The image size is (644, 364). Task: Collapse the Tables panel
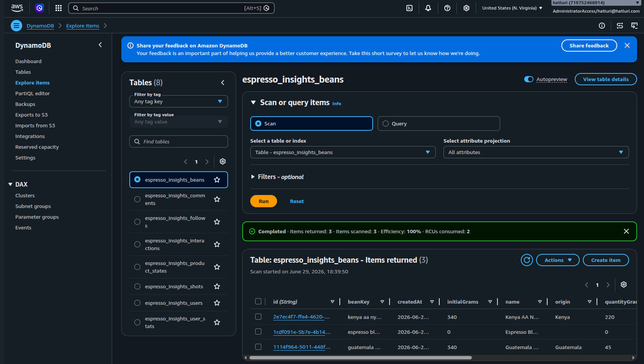click(223, 83)
